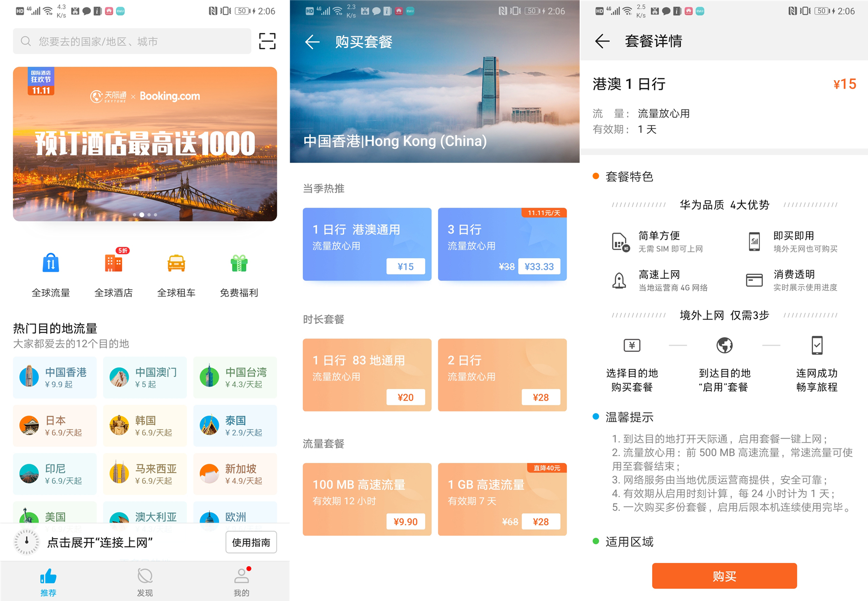
Task: Select the 推荐 tab
Action: 48,582
